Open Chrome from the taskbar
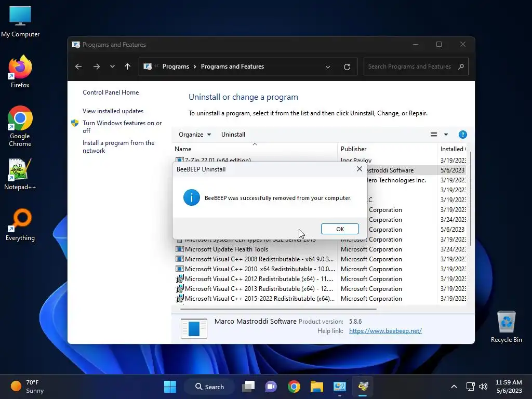 [294, 387]
